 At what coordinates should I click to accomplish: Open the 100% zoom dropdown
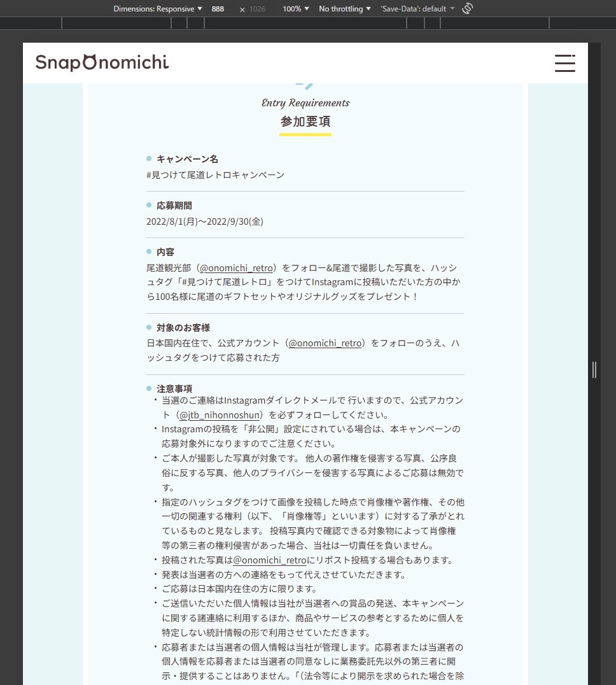tap(295, 9)
